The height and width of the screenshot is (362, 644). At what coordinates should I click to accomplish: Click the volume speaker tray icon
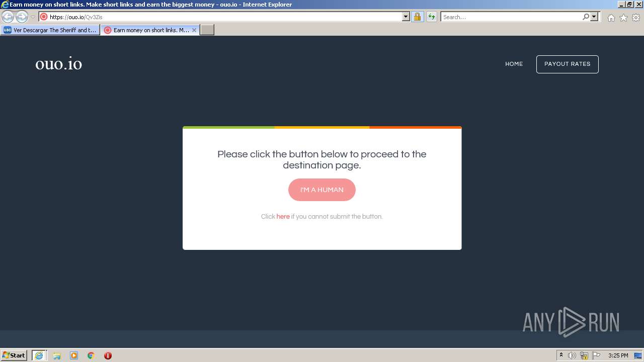[572, 355]
